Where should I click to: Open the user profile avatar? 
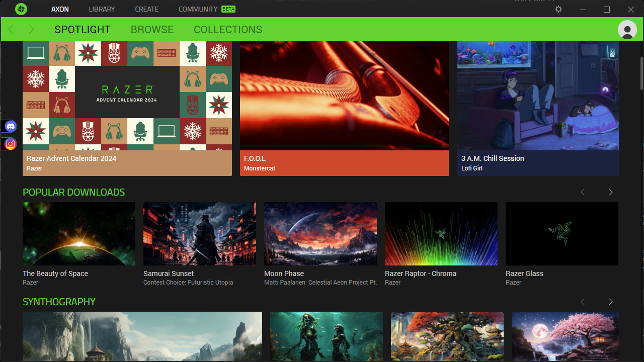tap(627, 30)
